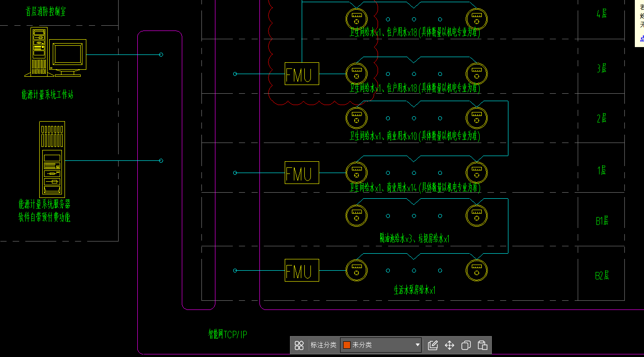Select the left water meter on 1层
The image size is (644, 357).
357,173
